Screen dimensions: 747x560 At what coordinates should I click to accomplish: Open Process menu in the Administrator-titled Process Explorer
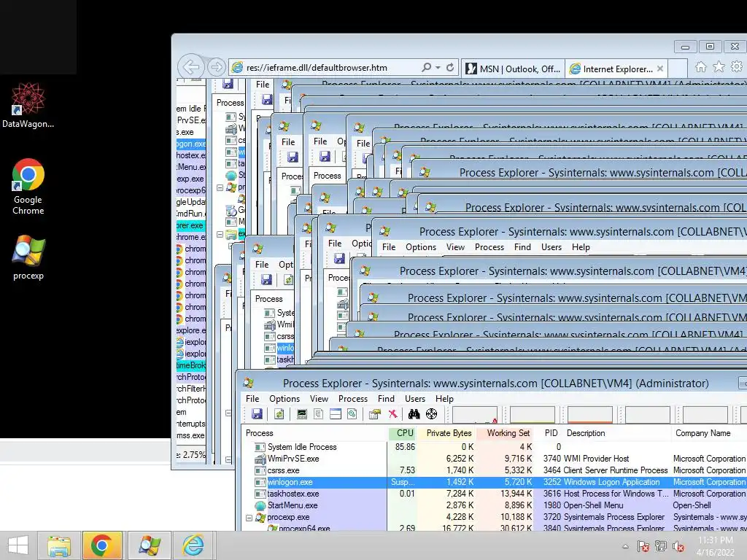pos(352,399)
